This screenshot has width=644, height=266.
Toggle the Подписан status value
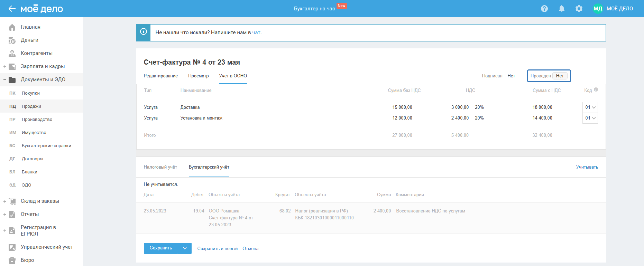511,76
